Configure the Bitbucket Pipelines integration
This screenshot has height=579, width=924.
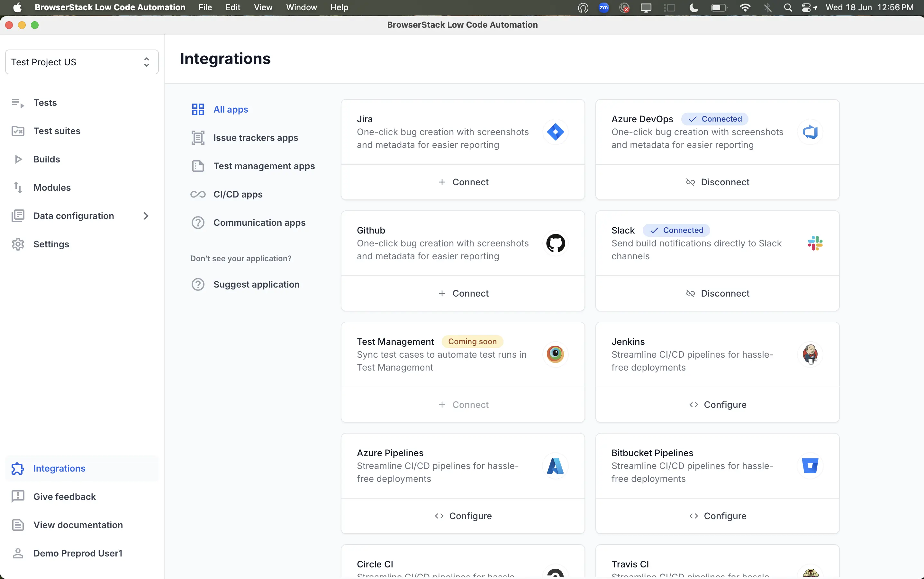(717, 516)
